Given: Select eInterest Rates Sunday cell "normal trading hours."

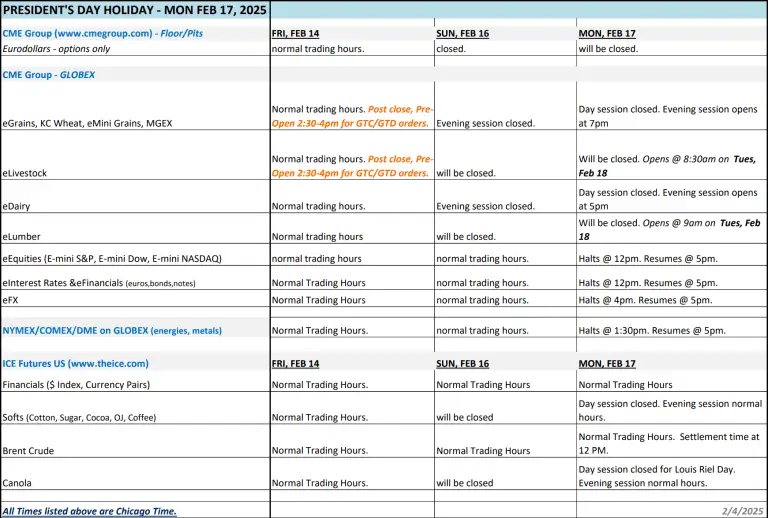Looking at the screenshot, I should 482,283.
